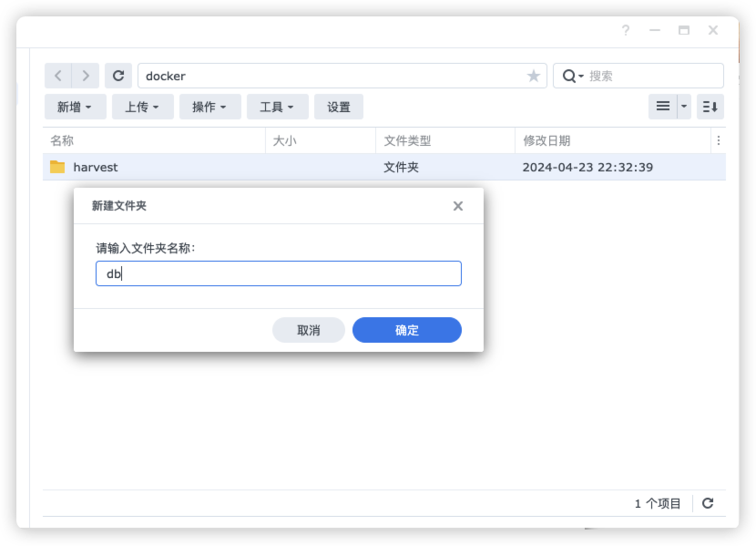
Task: Go back with the left arrow button
Action: point(58,76)
